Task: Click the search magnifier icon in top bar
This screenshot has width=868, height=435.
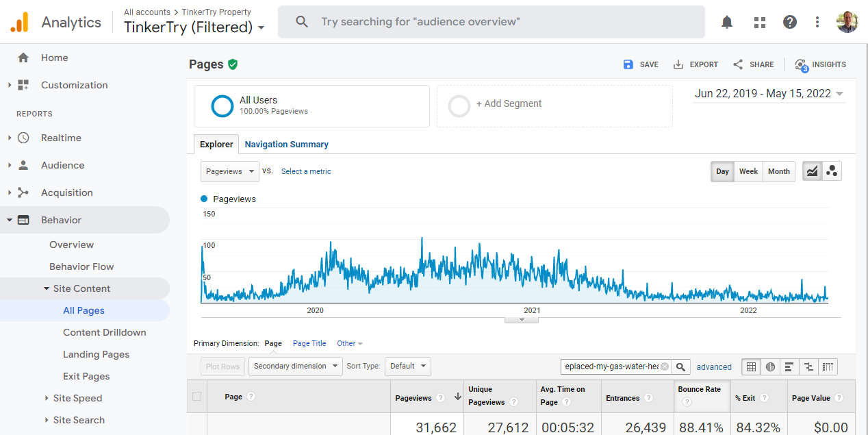Action: coord(302,22)
